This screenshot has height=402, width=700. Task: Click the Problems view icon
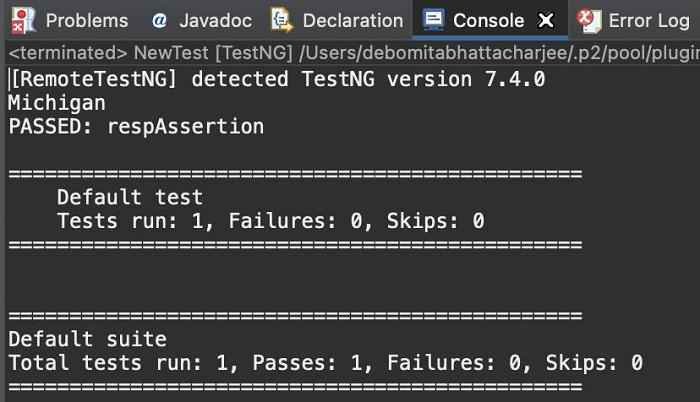click(x=23, y=20)
